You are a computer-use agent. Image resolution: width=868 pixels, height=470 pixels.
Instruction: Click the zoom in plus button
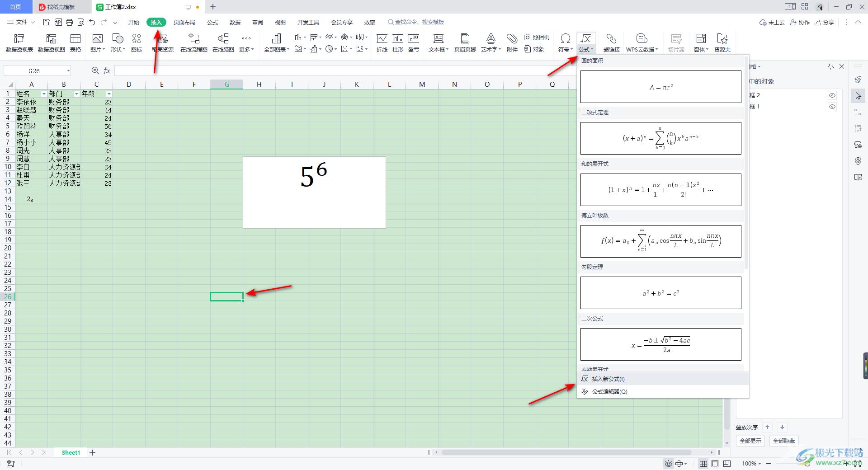tap(847, 464)
